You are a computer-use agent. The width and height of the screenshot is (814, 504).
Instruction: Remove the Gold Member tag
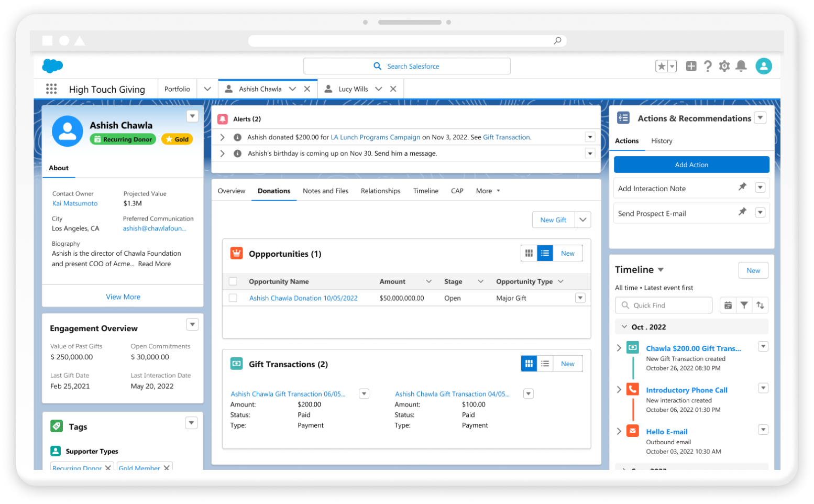pos(167,467)
